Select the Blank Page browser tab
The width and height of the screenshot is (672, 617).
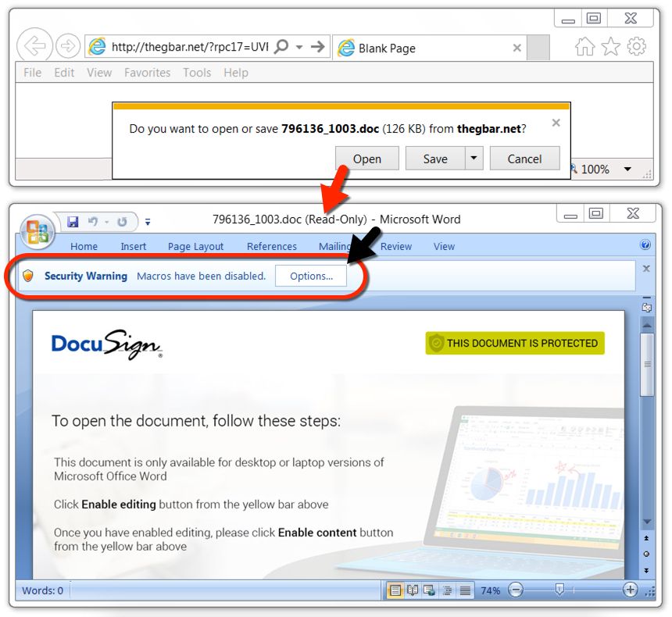coord(430,48)
